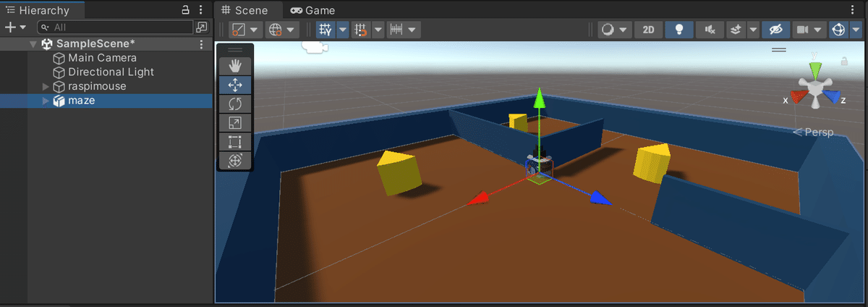This screenshot has height=307, width=868.
Task: Select the Scale tool
Action: coord(235,123)
